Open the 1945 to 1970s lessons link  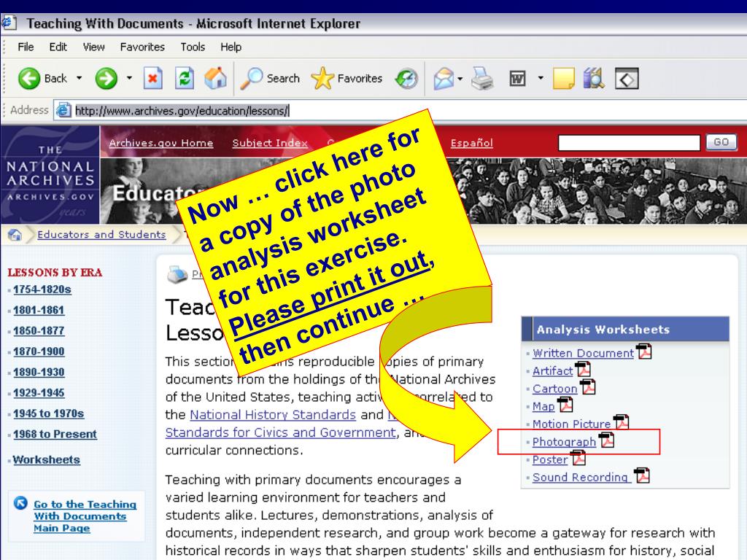tap(49, 413)
